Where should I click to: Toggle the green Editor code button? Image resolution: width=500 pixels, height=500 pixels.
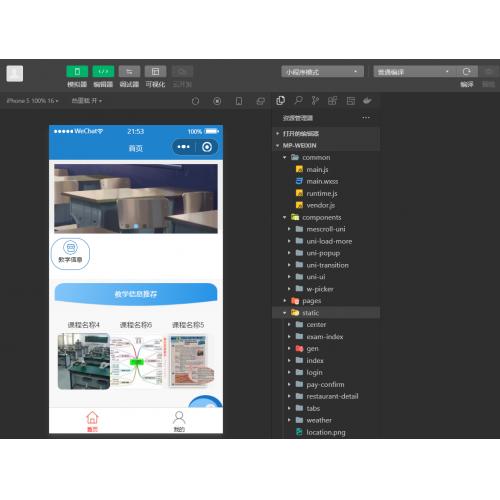click(103, 71)
